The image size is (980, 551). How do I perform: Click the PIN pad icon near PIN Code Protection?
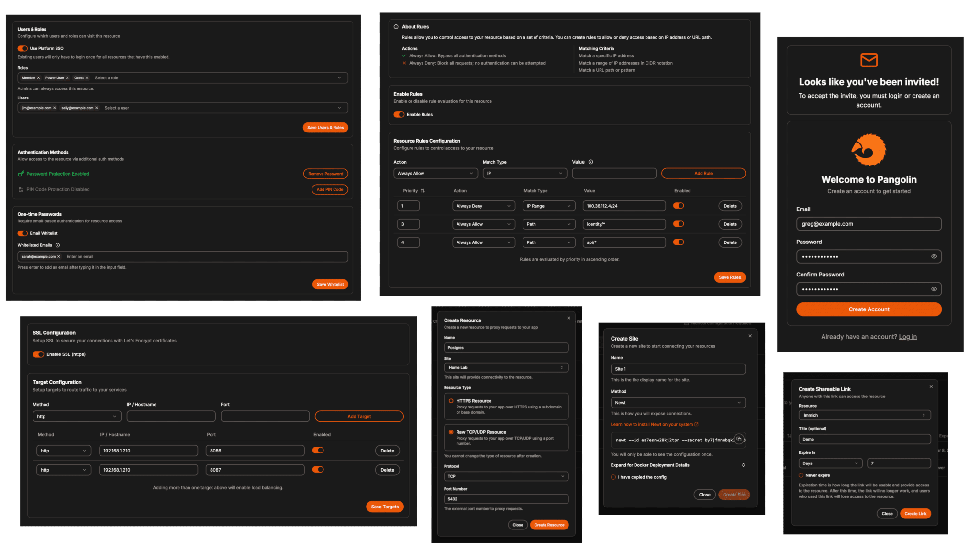21,189
